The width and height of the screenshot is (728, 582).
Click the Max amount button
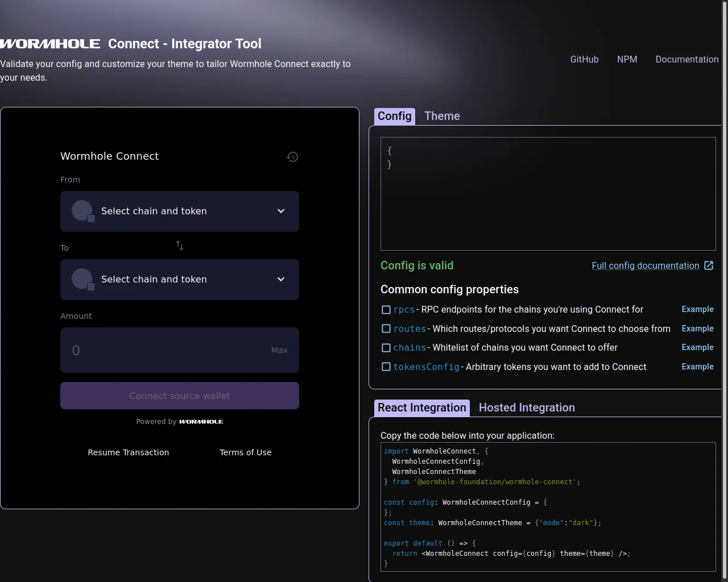[279, 350]
